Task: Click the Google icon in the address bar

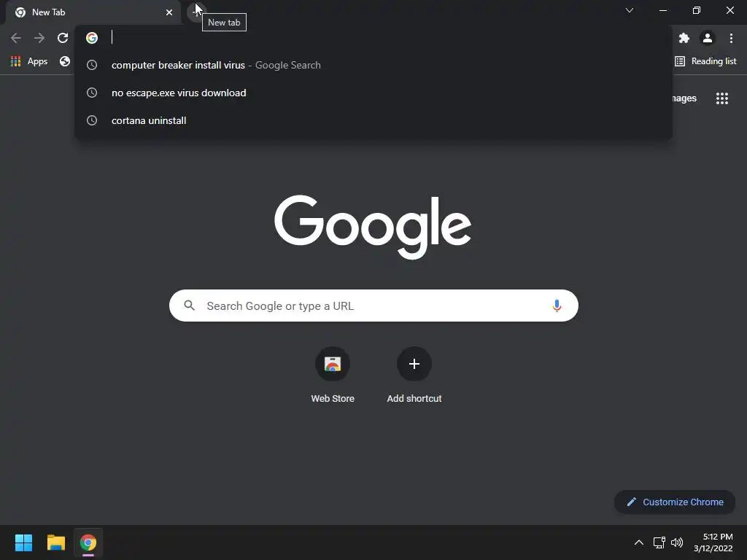Action: pyautogui.click(x=92, y=38)
